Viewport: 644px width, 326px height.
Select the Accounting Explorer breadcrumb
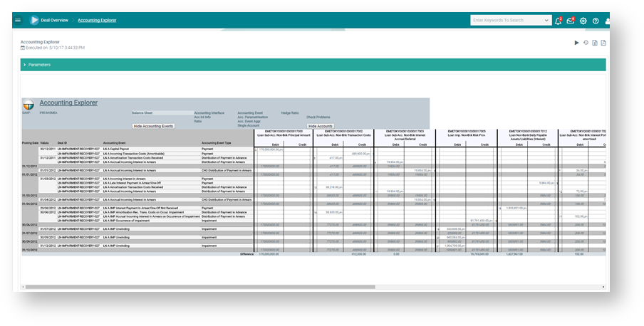pos(97,21)
